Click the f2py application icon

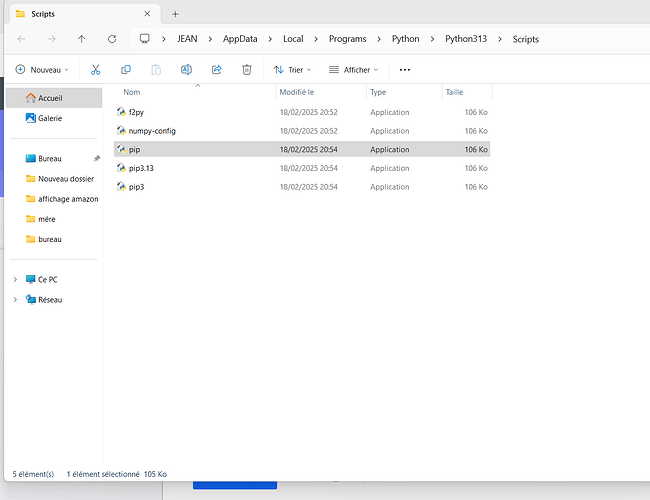tap(121, 112)
